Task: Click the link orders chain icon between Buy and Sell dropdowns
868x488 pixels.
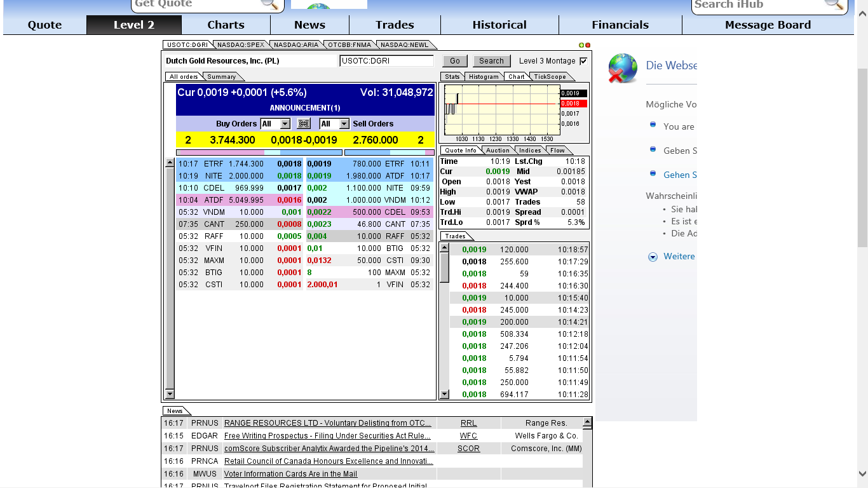Action: [x=304, y=123]
